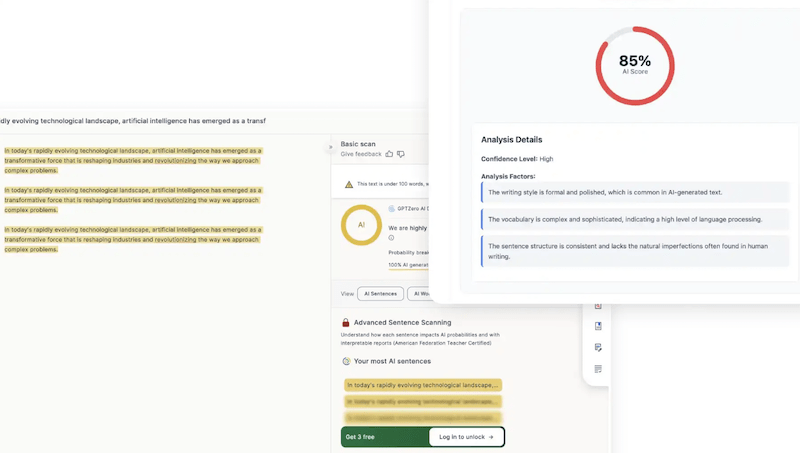Viewport: 800px width, 453px height.
Task: Click the 85% AI Score gauge
Action: click(x=635, y=65)
